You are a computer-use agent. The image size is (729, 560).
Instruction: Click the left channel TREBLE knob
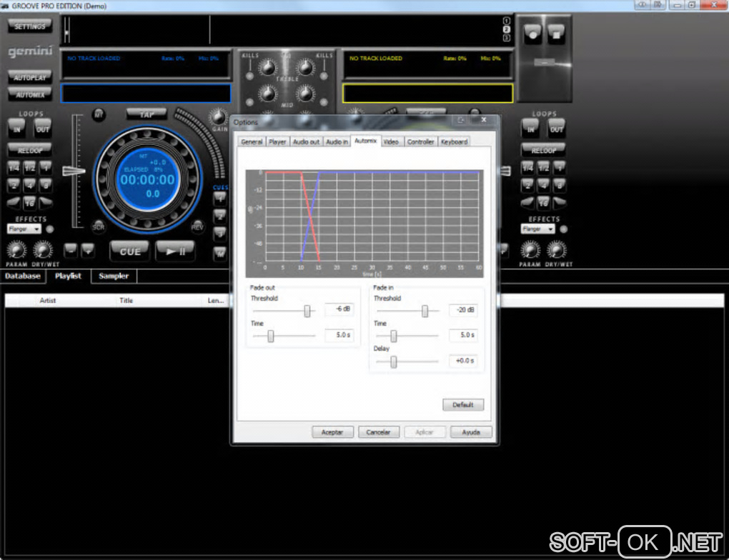click(x=267, y=69)
